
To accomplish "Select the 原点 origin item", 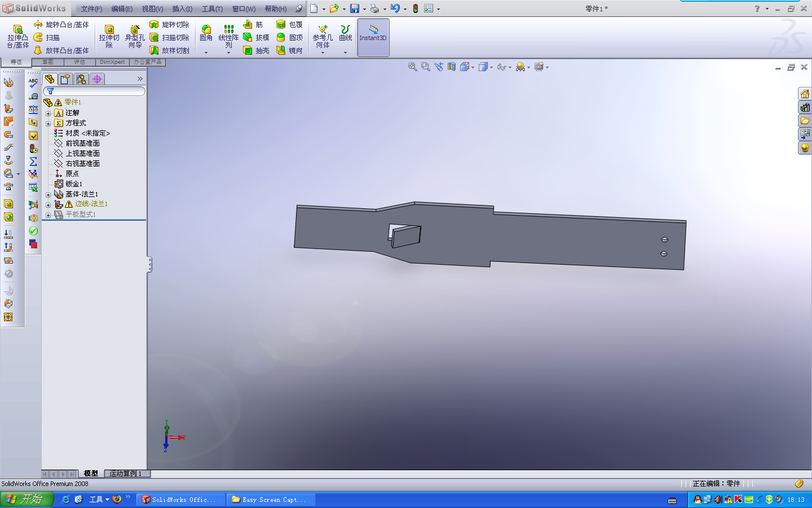I will click(x=67, y=174).
